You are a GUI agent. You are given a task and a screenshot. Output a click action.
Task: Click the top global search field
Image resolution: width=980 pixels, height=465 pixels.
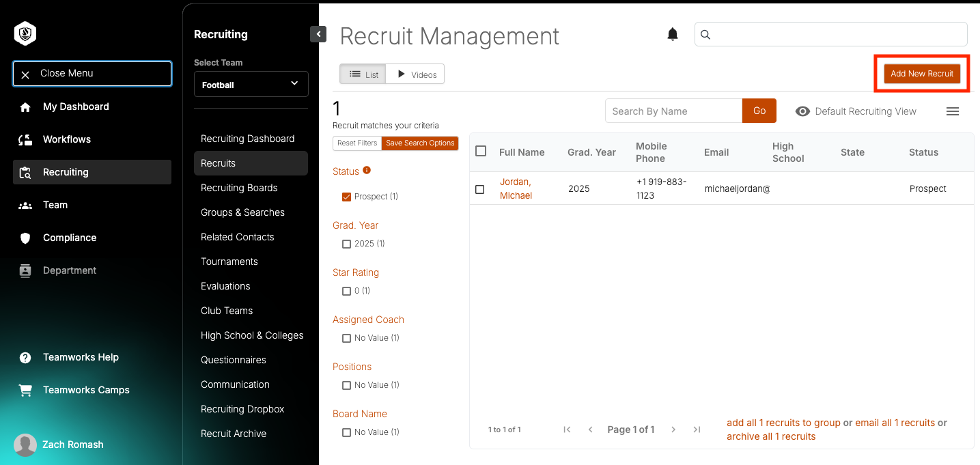point(831,34)
